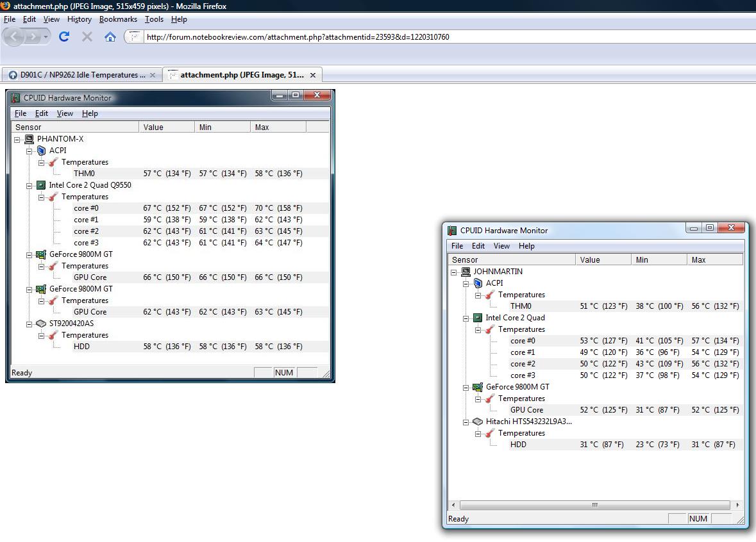Image resolution: width=756 pixels, height=542 pixels.
Task: Switch to the attachment.php JPEG Image tab
Action: 242,75
